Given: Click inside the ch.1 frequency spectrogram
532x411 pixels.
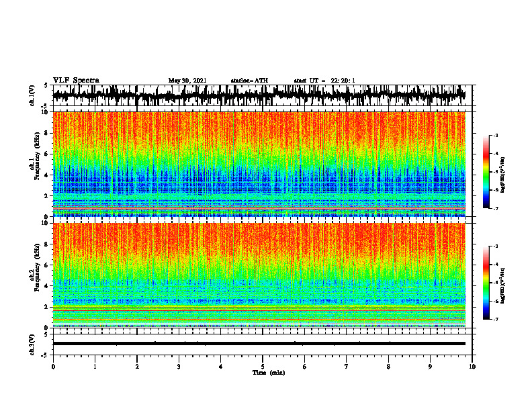Looking at the screenshot, I should [x=259, y=164].
